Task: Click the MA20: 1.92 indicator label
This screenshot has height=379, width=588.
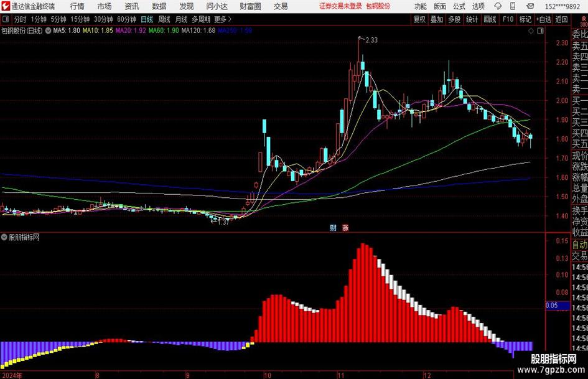Action: (x=131, y=30)
